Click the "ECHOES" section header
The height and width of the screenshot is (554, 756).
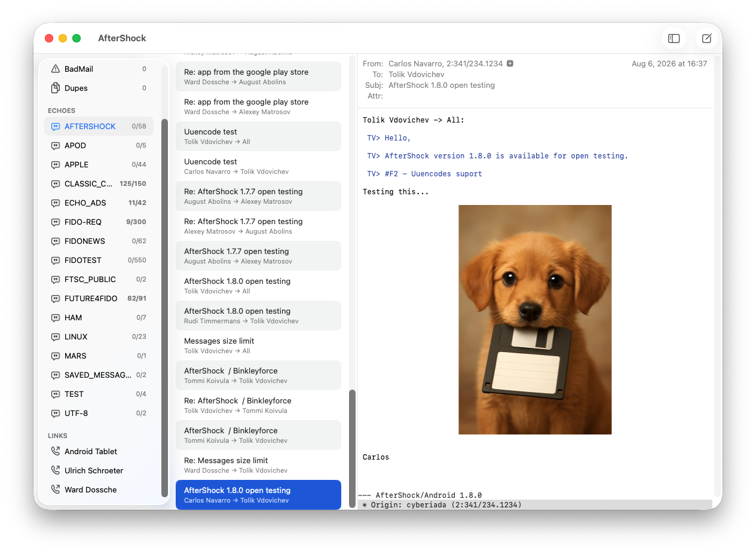[x=62, y=111]
